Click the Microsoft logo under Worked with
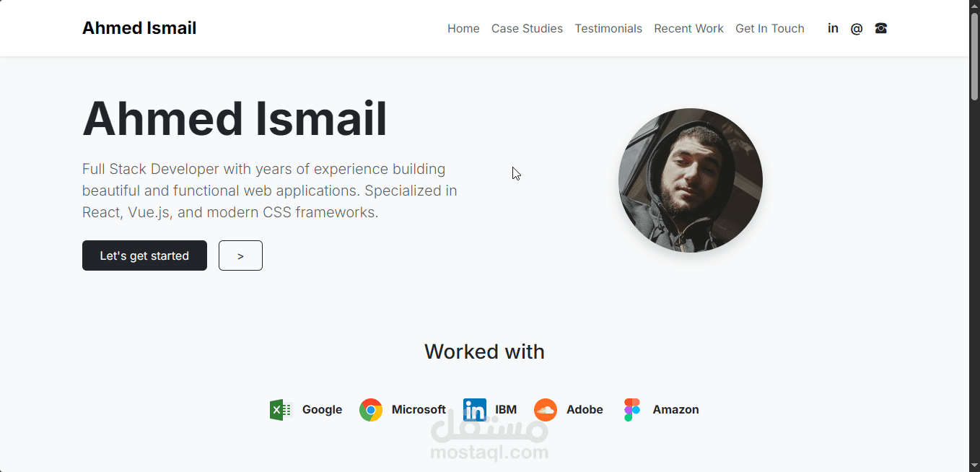 371,409
